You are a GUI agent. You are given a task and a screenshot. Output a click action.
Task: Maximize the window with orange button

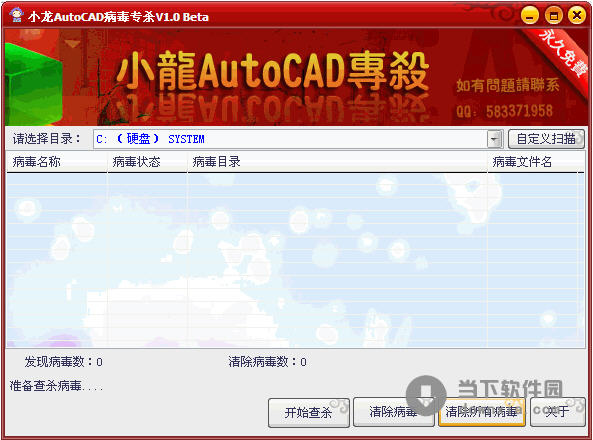point(553,16)
